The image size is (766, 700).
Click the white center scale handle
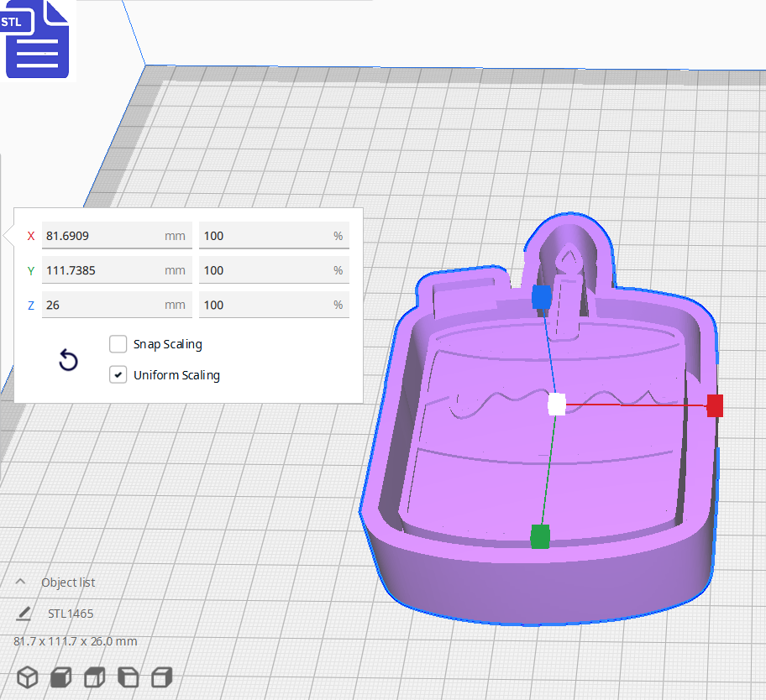point(555,405)
